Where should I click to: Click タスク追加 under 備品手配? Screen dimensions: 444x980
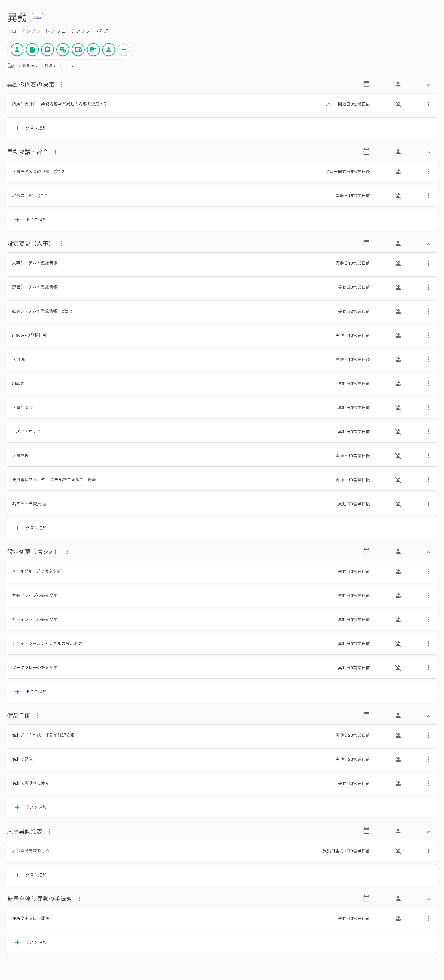point(222,807)
